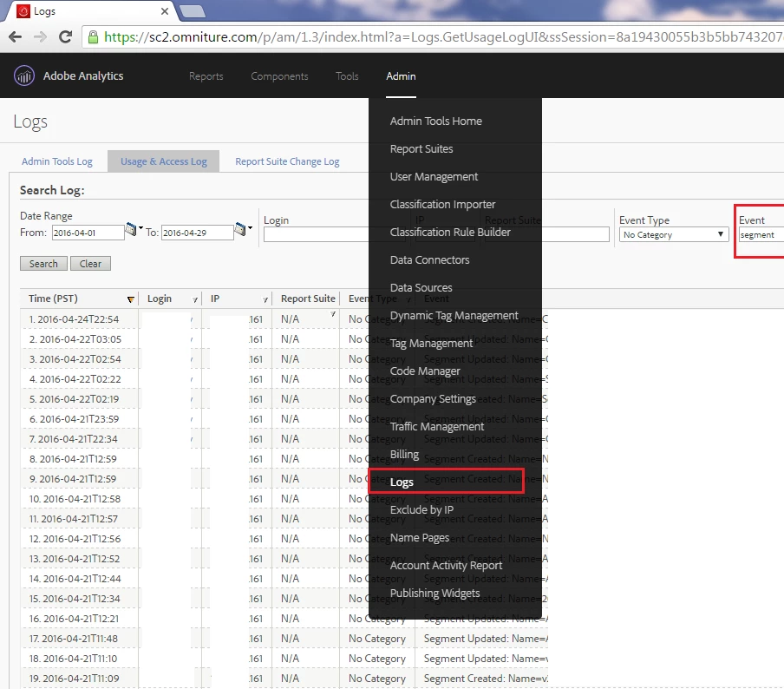This screenshot has width=784, height=689.
Task: Sort by Time (PST) column arrow
Action: [130, 299]
